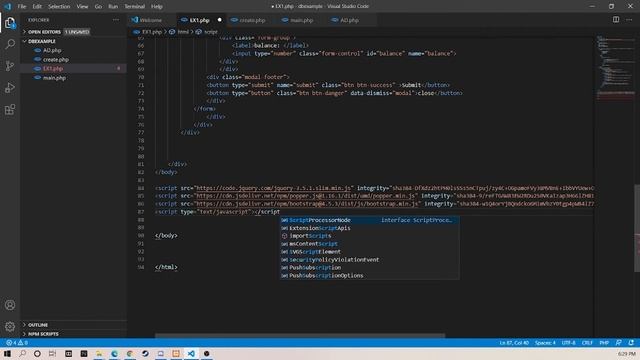Open the Extensions view
This screenshot has height=360, width=640.
[x=10, y=109]
